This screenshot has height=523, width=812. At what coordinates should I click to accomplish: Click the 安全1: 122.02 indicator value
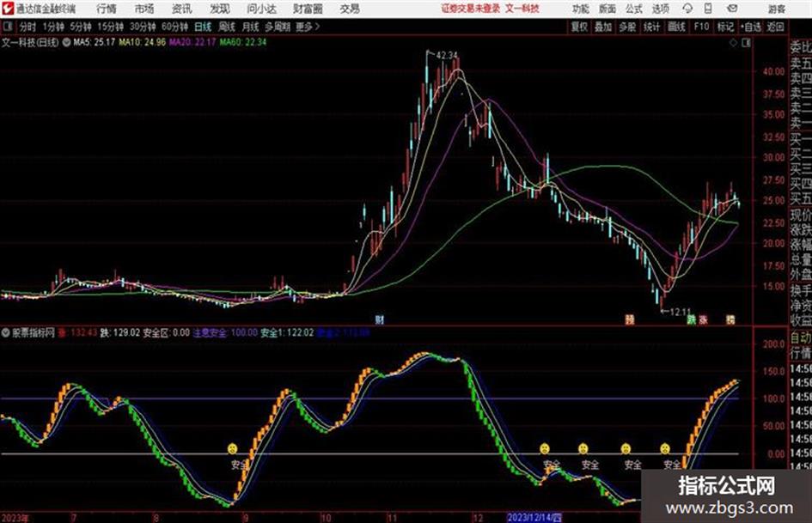coord(287,332)
